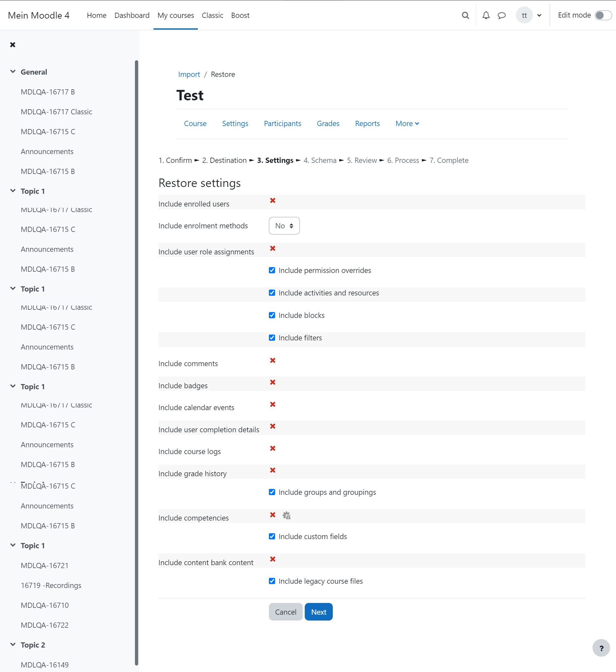Open messaging speech bubble icon
Screen dimensions: 616x672
[502, 15]
